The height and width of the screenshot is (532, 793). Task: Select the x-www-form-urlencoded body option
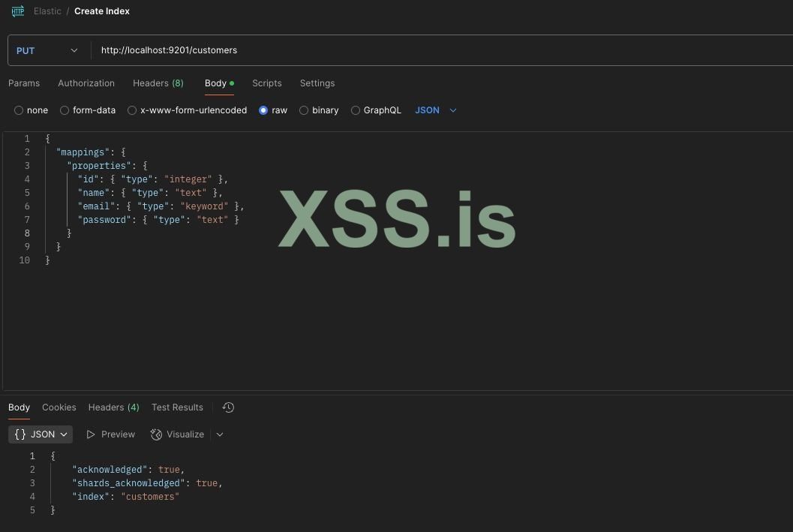pyautogui.click(x=132, y=110)
